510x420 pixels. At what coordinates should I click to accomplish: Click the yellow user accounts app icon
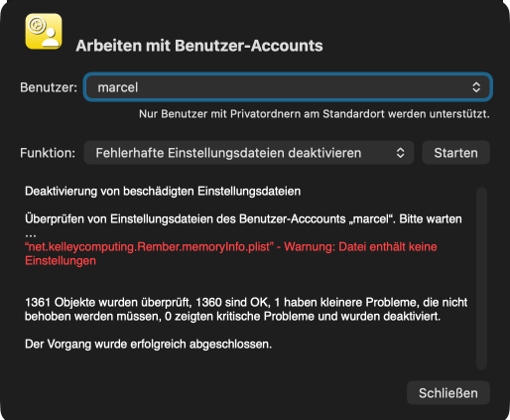(44, 32)
